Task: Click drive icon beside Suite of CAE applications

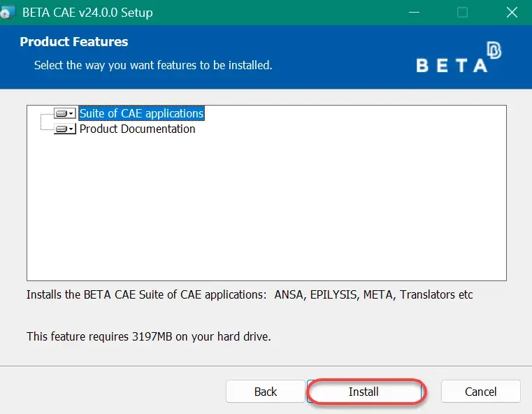Action: click(62, 114)
